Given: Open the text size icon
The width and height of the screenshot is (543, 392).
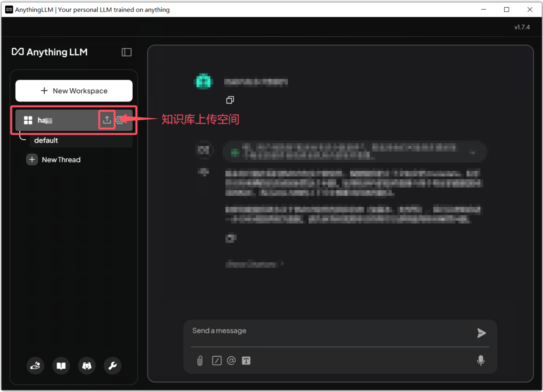Looking at the screenshot, I should click(x=246, y=361).
